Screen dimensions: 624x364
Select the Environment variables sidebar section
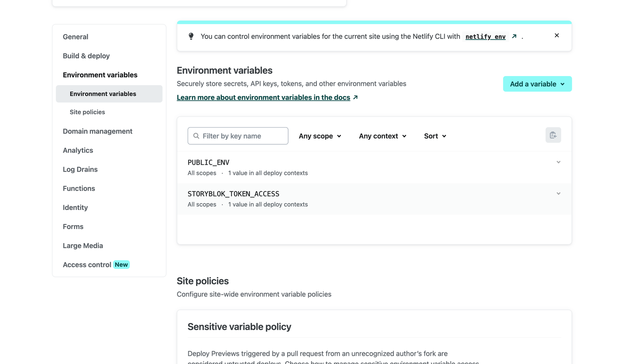click(100, 75)
